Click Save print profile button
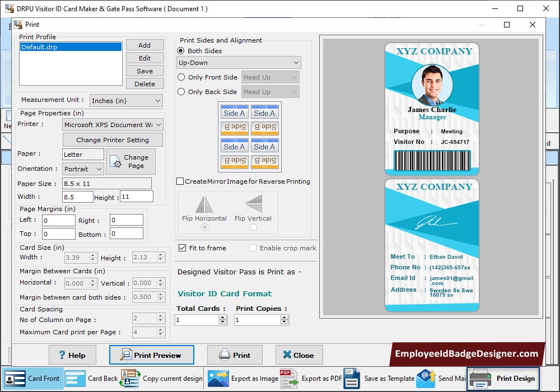 coord(144,71)
